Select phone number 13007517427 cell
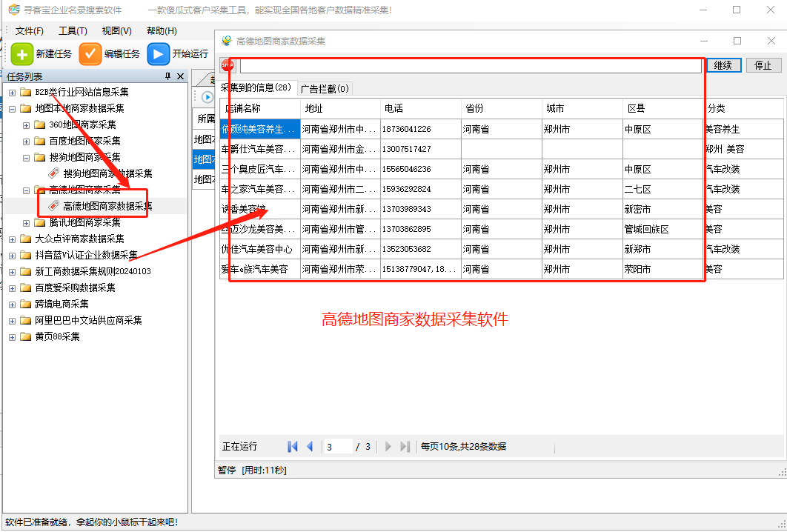 [x=421, y=149]
